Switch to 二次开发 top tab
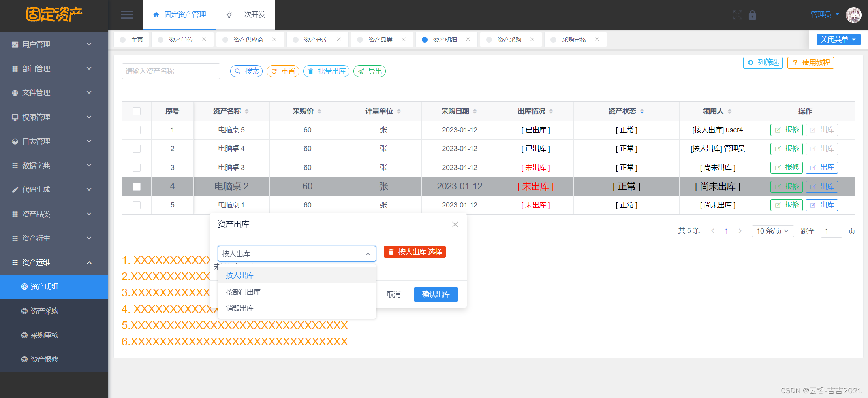Viewport: 868px width, 398px height. tap(245, 15)
